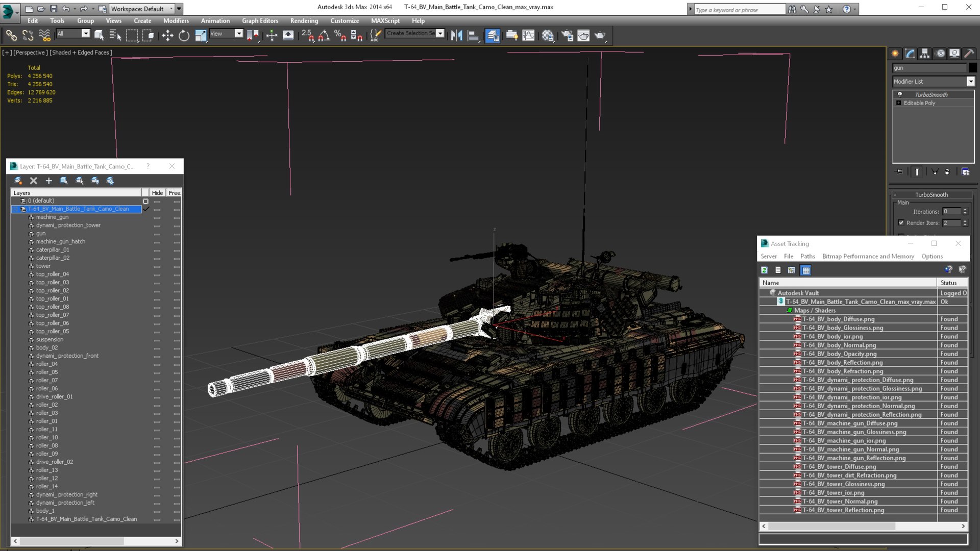Toggle TurboSmooth modifier lightbulb on/off

click(900, 94)
